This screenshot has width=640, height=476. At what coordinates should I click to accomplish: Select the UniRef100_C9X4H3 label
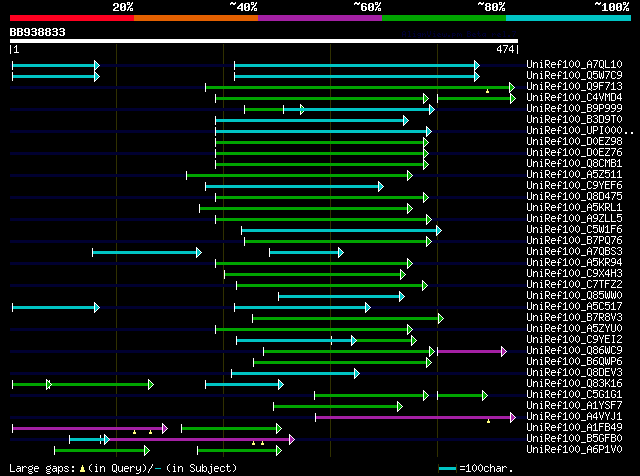pyautogui.click(x=574, y=274)
